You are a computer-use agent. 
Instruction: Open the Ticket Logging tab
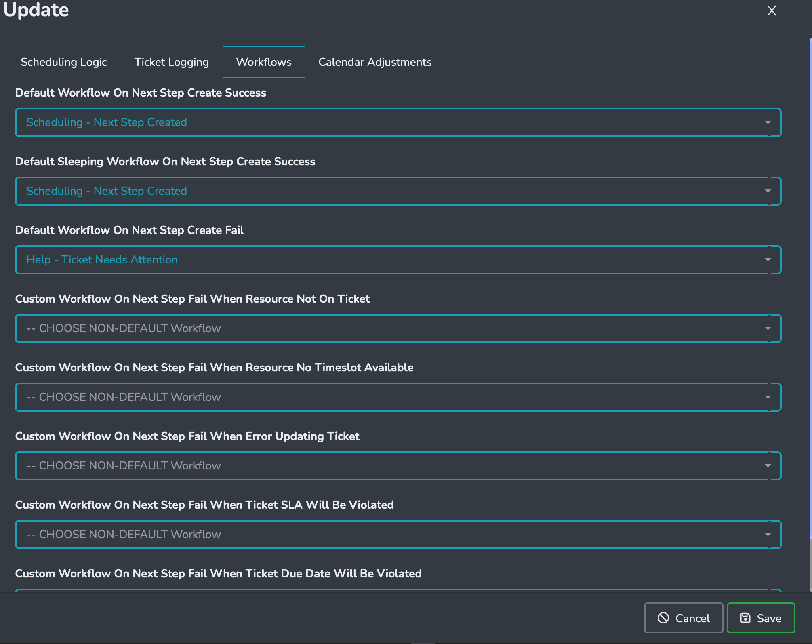tap(172, 62)
